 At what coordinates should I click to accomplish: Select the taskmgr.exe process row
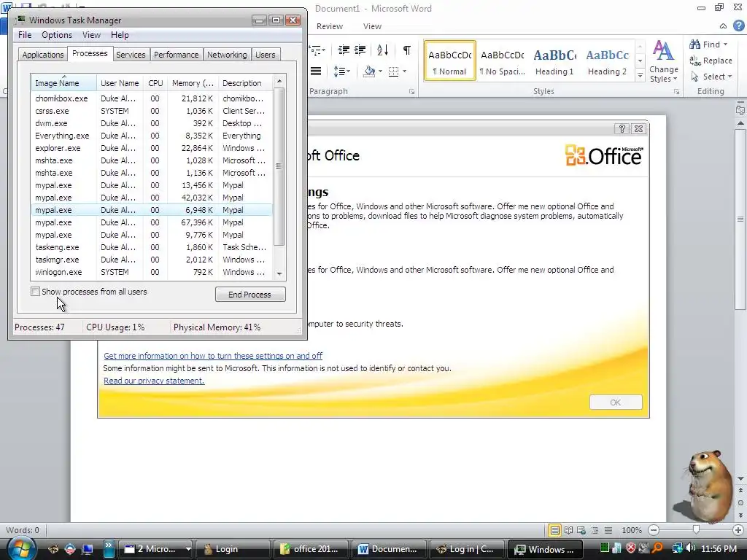point(152,260)
